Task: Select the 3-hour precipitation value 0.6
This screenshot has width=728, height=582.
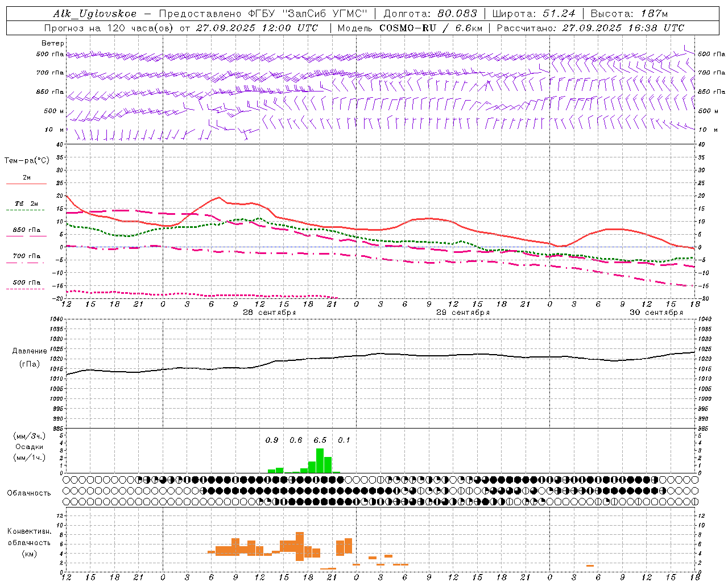Action: point(296,440)
